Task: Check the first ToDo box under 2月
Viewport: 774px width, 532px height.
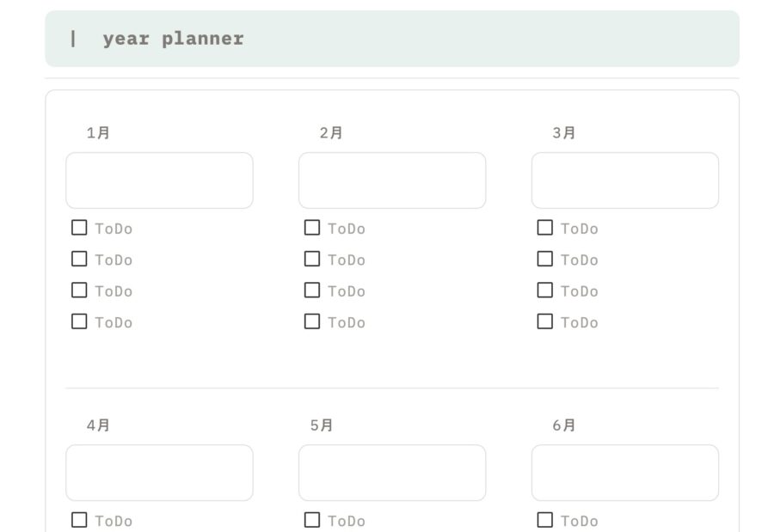Action: (x=312, y=228)
